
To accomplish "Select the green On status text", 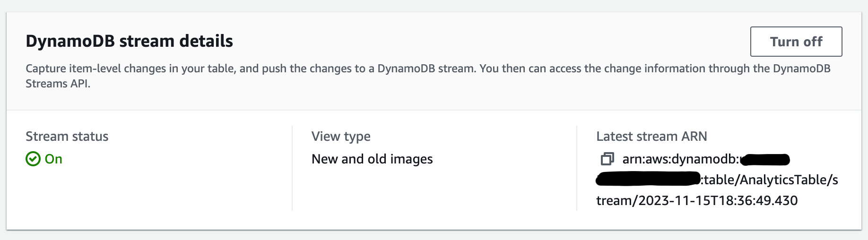I will click(53, 159).
